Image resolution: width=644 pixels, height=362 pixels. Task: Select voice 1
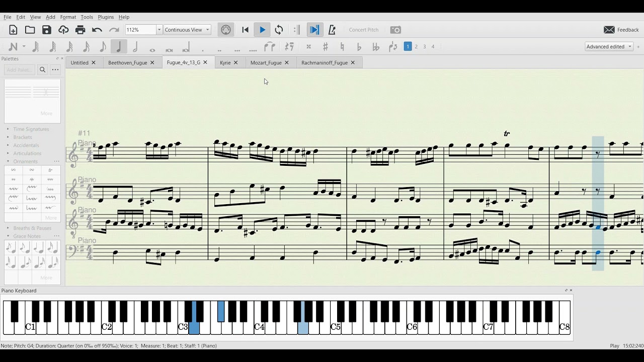[408, 47]
